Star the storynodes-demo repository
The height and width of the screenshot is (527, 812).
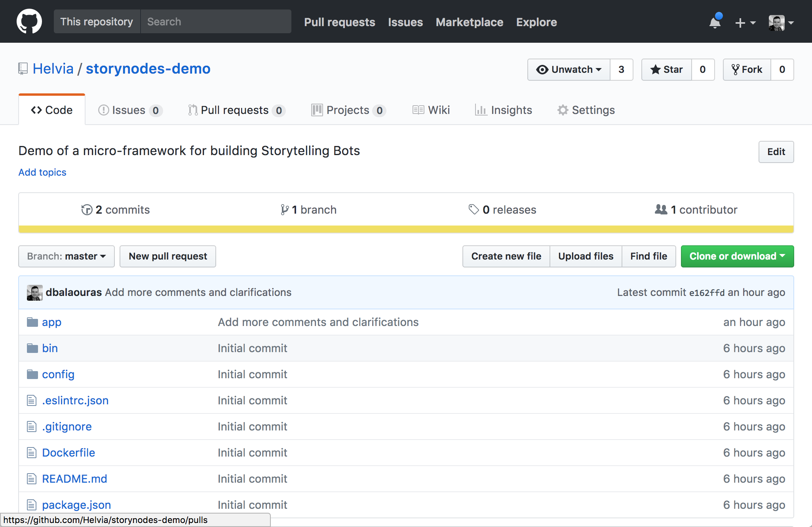[x=667, y=70]
